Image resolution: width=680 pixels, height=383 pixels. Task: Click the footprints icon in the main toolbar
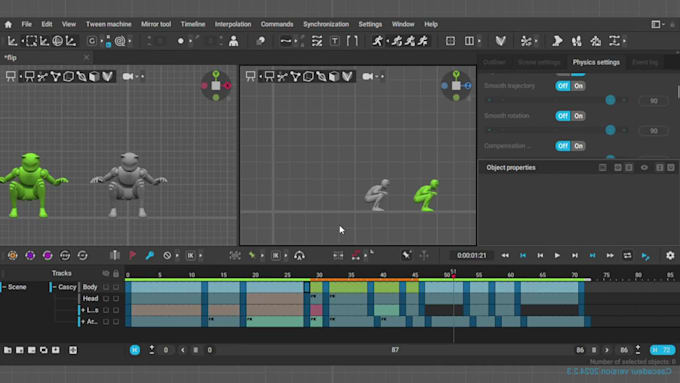coord(576,41)
